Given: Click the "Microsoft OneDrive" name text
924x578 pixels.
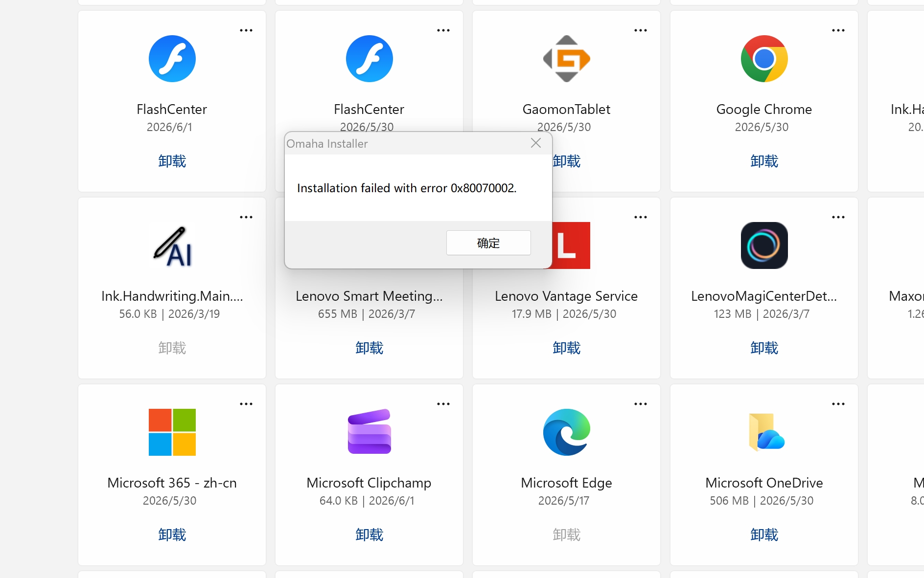Looking at the screenshot, I should [x=764, y=483].
